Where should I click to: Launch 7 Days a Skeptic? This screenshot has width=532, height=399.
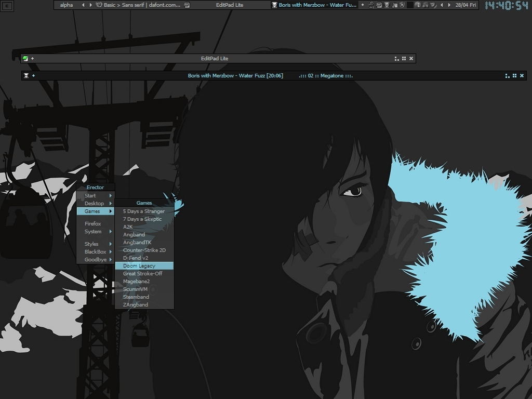click(x=144, y=219)
